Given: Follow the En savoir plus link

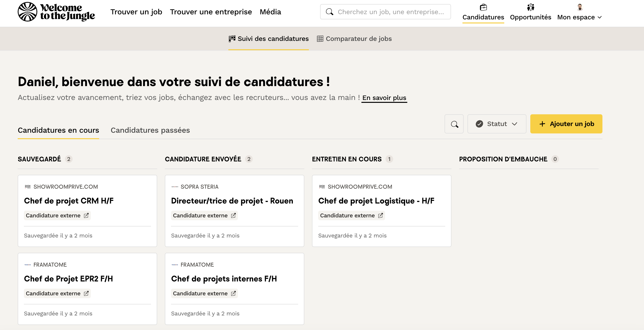Looking at the screenshot, I should [x=384, y=98].
